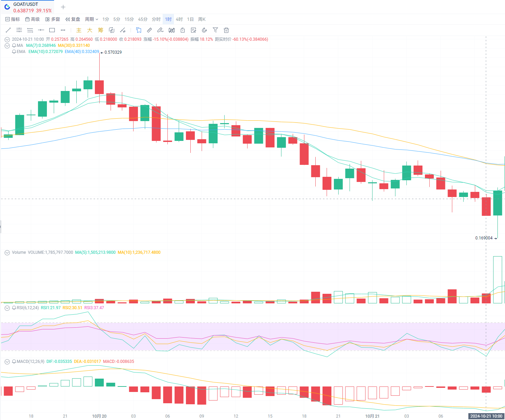The width and height of the screenshot is (505, 420).
Task: Toggle the 筹 chip distribution button
Action: (101, 30)
